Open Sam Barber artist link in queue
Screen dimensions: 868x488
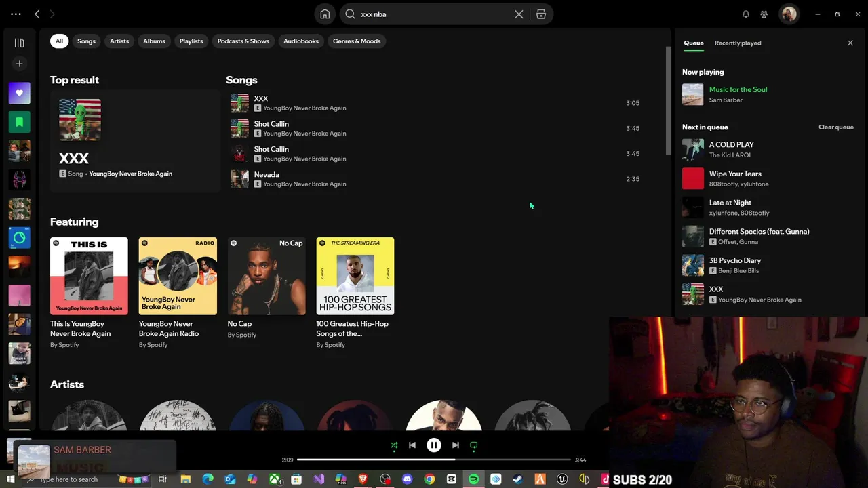pyautogui.click(x=726, y=100)
